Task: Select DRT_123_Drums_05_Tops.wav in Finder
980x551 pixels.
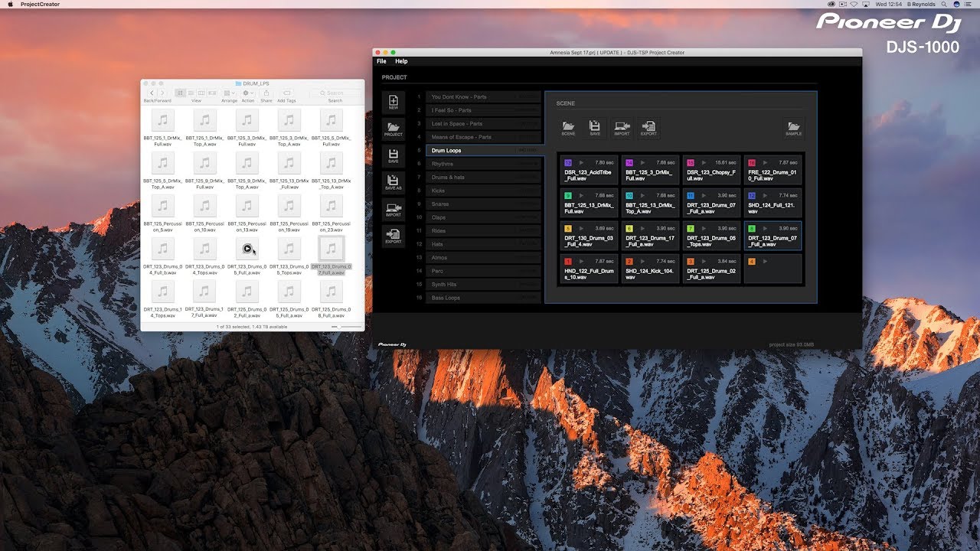Action: [288, 256]
